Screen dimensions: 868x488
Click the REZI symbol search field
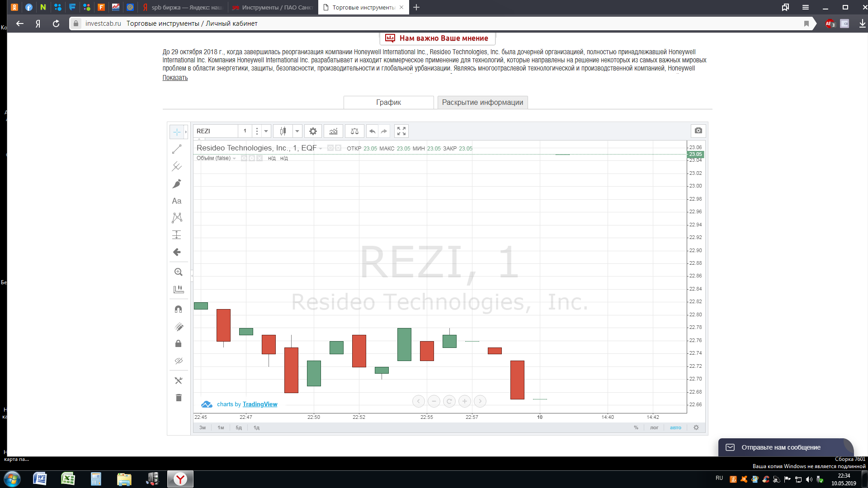216,131
